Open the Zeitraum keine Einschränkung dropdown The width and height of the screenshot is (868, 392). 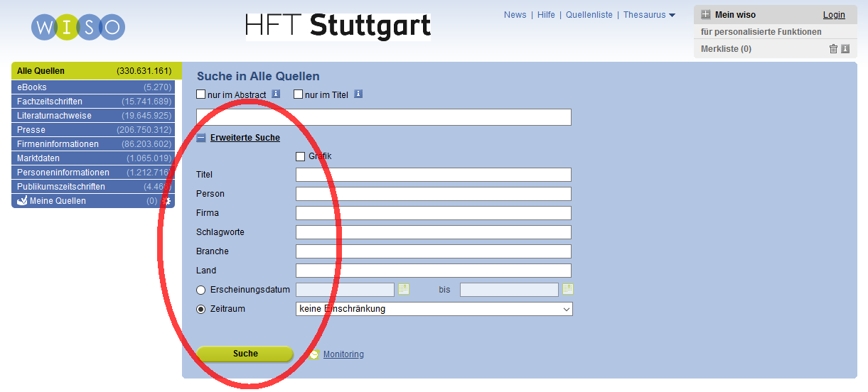pyautogui.click(x=434, y=309)
